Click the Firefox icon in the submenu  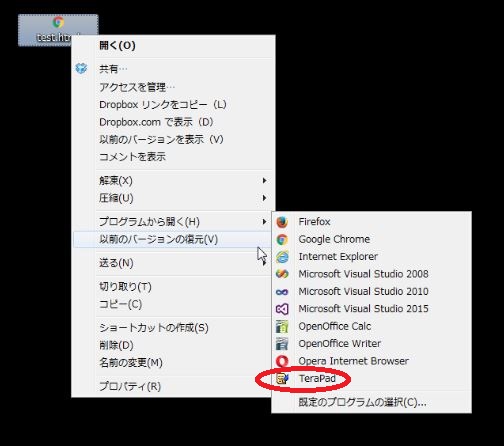282,222
